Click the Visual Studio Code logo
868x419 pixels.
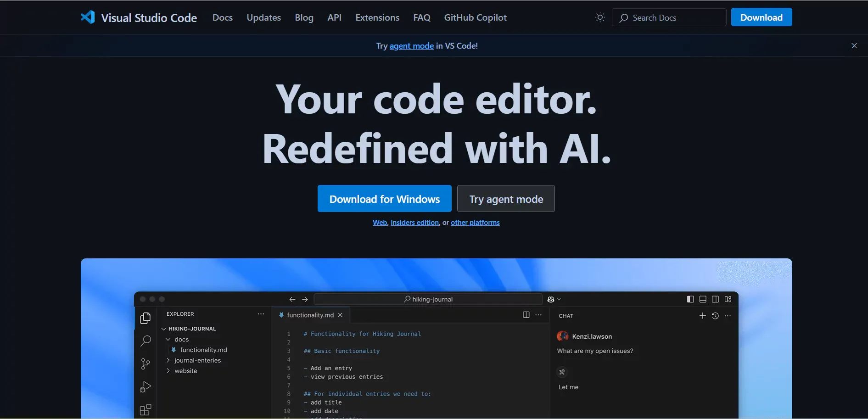pyautogui.click(x=88, y=17)
